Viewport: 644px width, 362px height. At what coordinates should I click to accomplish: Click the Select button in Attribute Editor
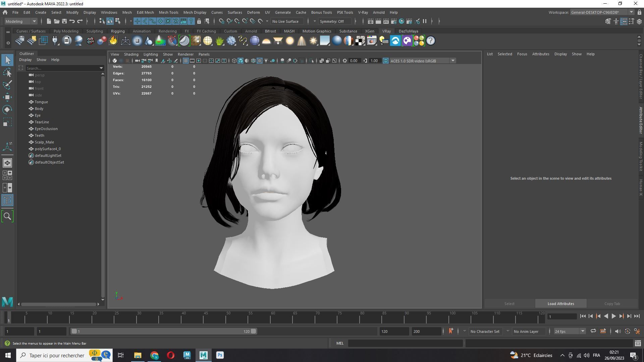click(x=509, y=304)
